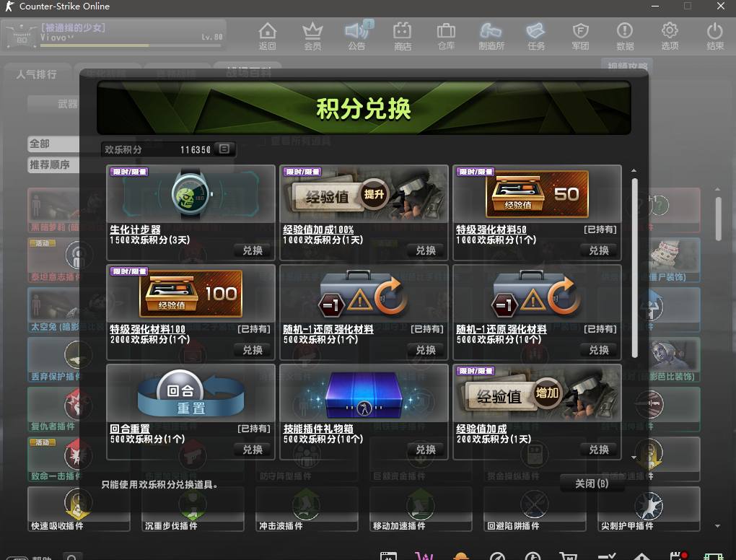Viewport: 736px width, 560px height.
Task: Exchange 回合重置 with its 兑换 button
Action: tap(253, 450)
